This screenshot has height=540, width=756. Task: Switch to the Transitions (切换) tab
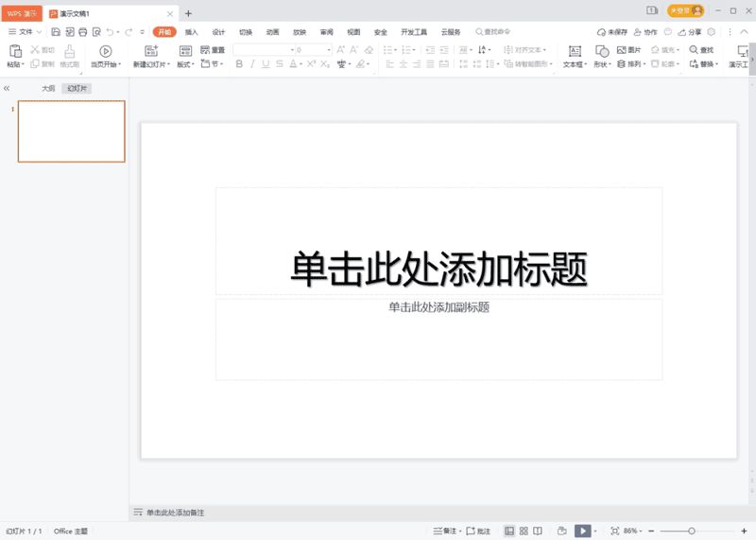pyautogui.click(x=246, y=32)
